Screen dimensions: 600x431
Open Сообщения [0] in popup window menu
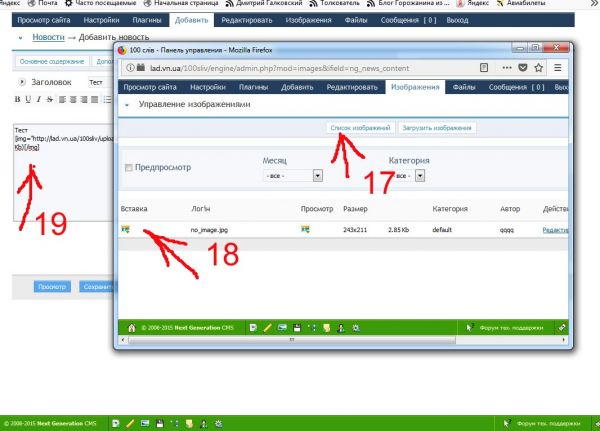pos(516,87)
